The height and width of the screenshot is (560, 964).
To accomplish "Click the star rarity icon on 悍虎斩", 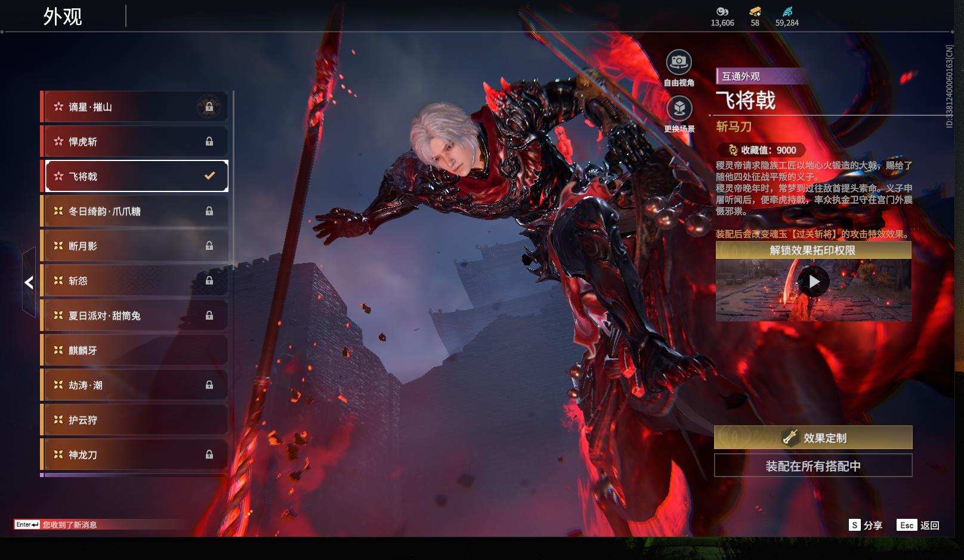I will pyautogui.click(x=58, y=141).
